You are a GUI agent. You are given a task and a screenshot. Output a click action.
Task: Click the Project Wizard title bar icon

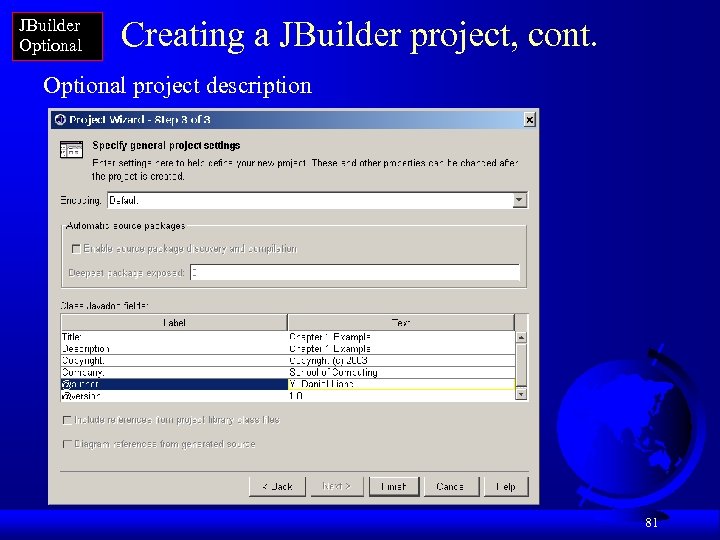(60, 120)
